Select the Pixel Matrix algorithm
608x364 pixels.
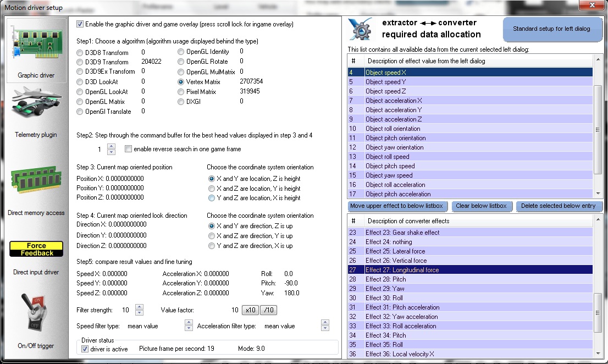pos(181,92)
